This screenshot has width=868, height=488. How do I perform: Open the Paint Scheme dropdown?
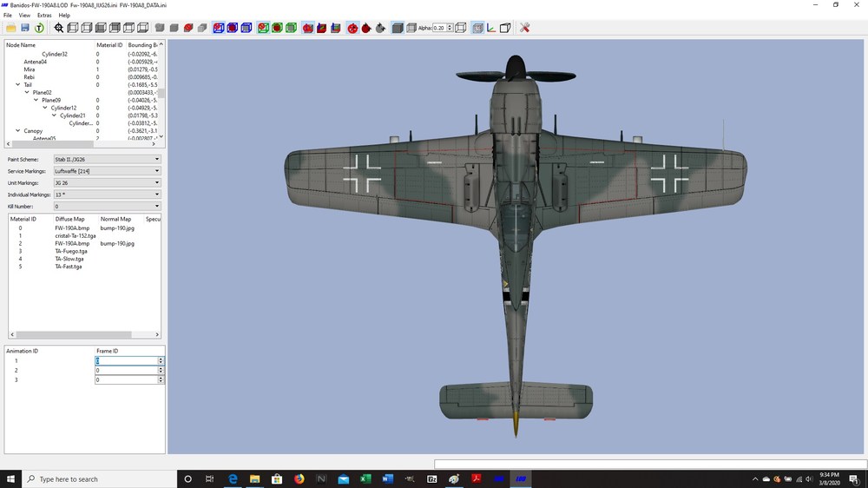pyautogui.click(x=108, y=159)
